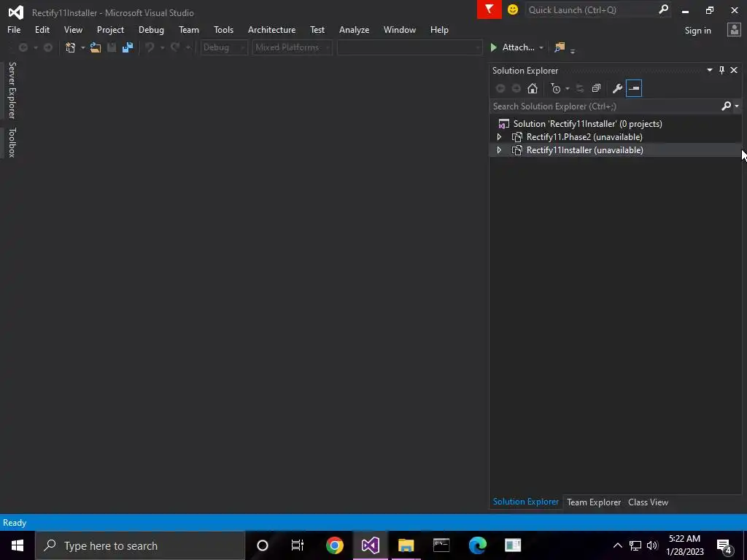Click the Properties wrench icon
Viewport: 747px width, 560px height.
tap(617, 88)
